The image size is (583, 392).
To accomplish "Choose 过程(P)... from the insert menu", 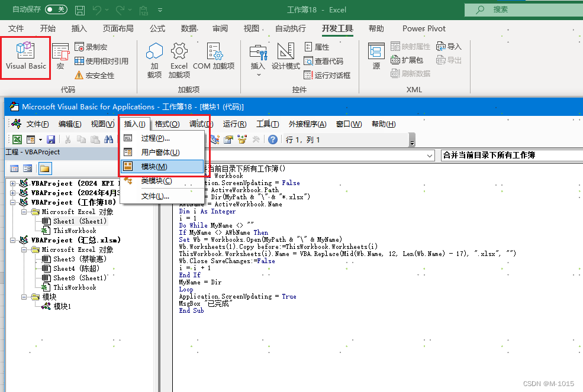I will pyautogui.click(x=163, y=138).
